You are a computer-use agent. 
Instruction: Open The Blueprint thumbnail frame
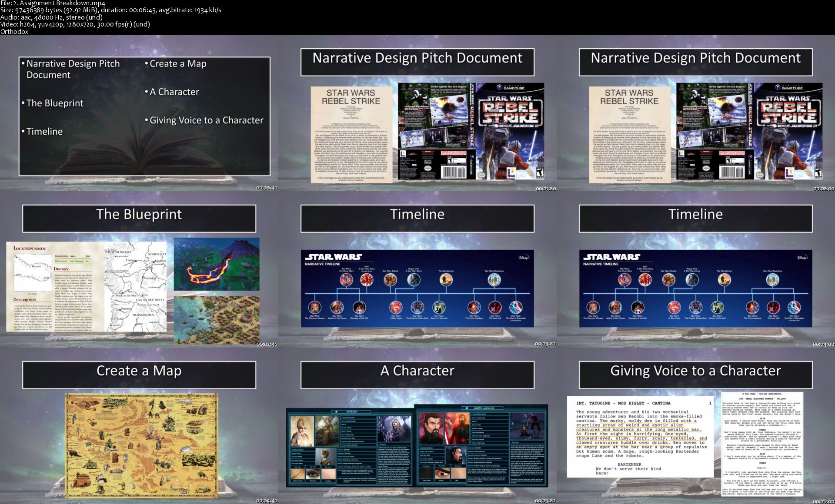point(139,269)
